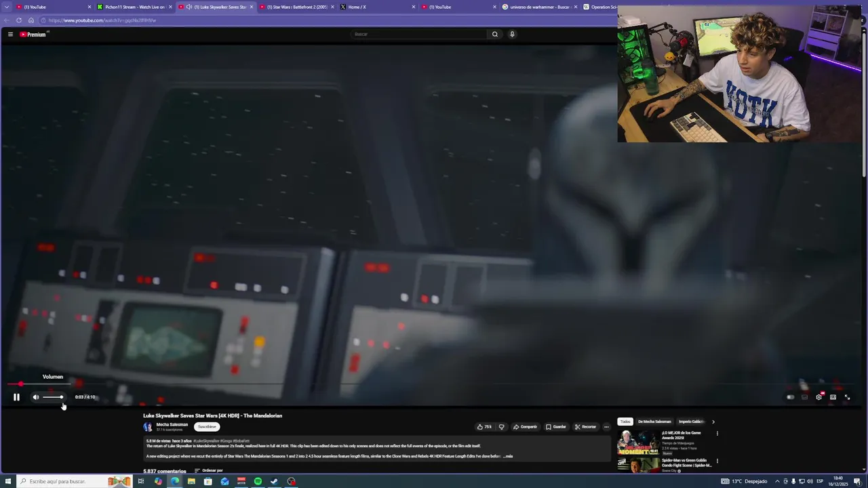Enter fullscreen mode
This screenshot has width=868, height=488.
click(847, 397)
